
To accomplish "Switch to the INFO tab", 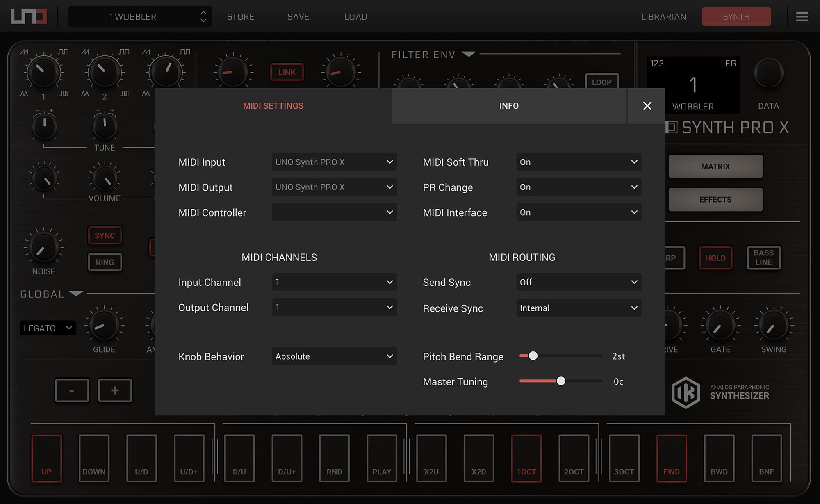I will tap(509, 106).
